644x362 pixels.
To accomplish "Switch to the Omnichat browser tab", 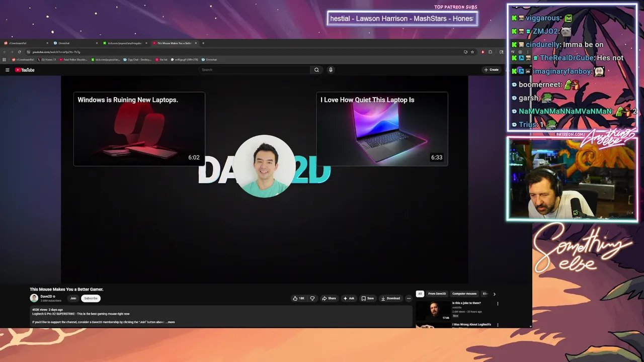I will click(x=75, y=43).
